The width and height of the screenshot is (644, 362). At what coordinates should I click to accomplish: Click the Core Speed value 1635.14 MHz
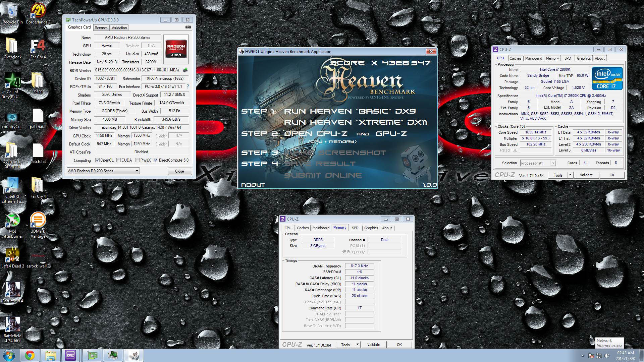click(x=536, y=132)
